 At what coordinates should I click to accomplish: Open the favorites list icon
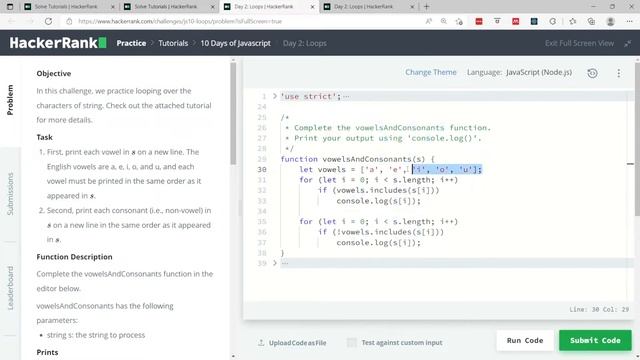573,21
